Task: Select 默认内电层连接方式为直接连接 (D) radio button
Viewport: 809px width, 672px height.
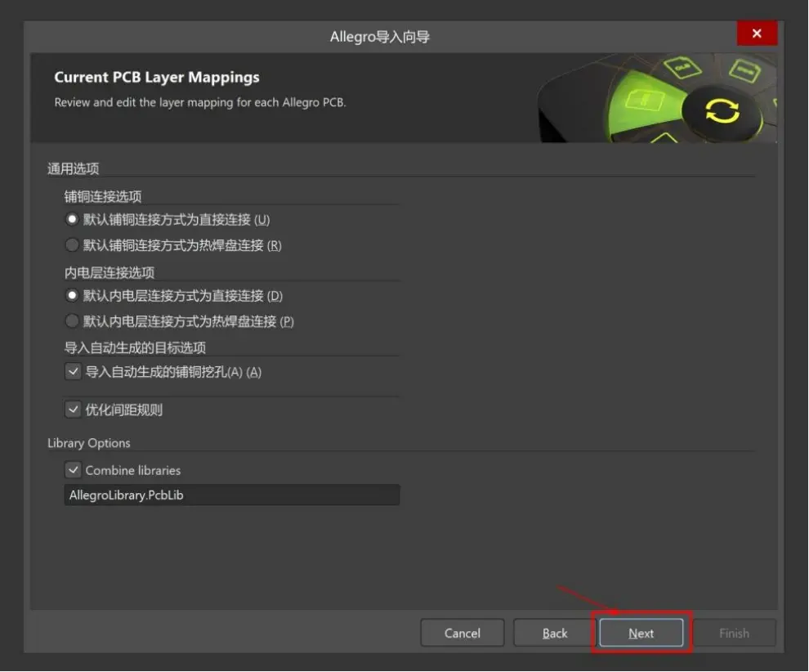Action: tap(72, 296)
